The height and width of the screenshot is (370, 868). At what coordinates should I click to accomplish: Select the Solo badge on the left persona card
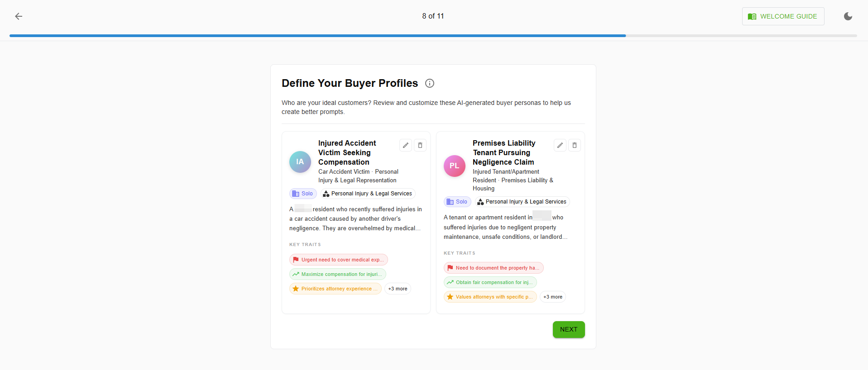click(x=302, y=193)
